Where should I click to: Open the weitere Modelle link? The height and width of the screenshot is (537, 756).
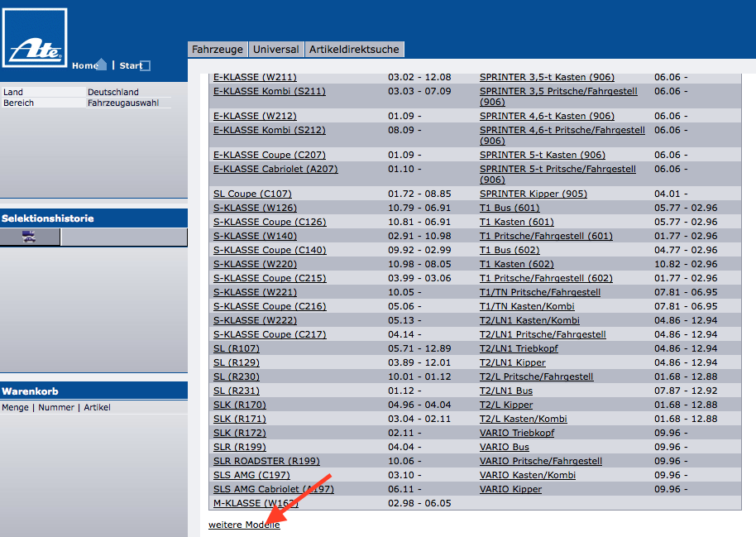244,525
